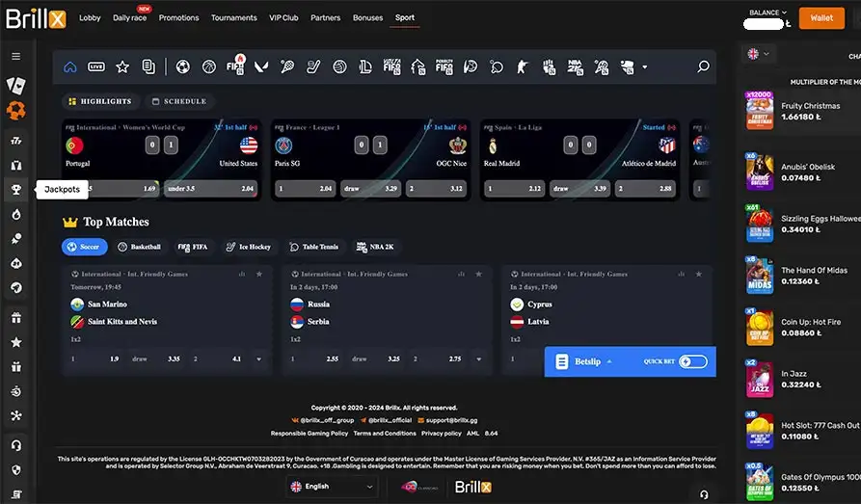Open the English language selector in footer
The width and height of the screenshot is (861, 504).
point(332,487)
